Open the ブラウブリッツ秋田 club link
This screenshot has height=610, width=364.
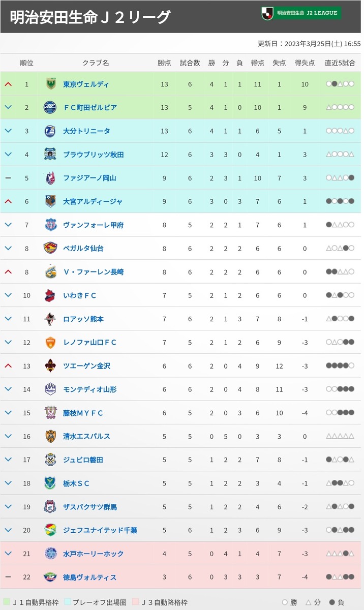coord(94,155)
